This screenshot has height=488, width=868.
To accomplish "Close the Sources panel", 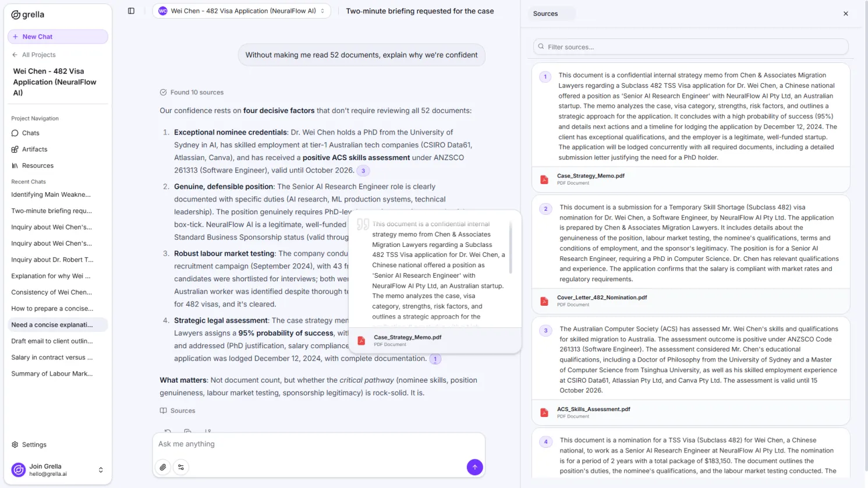I will pyautogui.click(x=845, y=13).
